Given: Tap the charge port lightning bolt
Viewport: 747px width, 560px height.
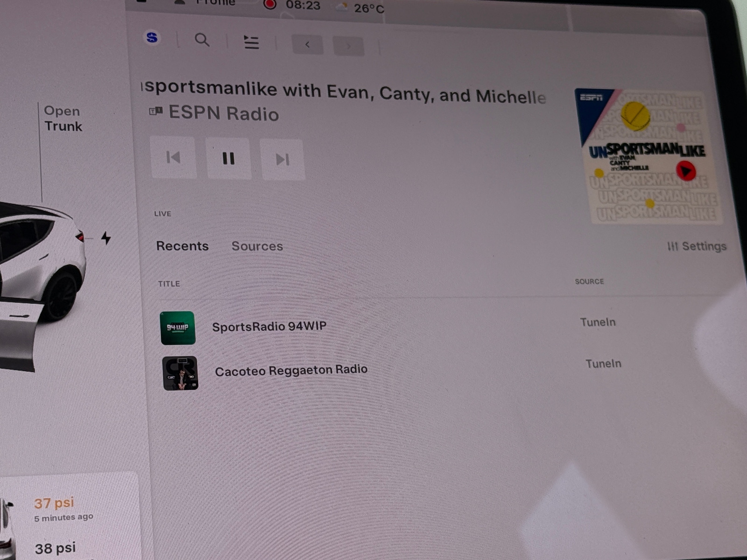Looking at the screenshot, I should [x=106, y=238].
